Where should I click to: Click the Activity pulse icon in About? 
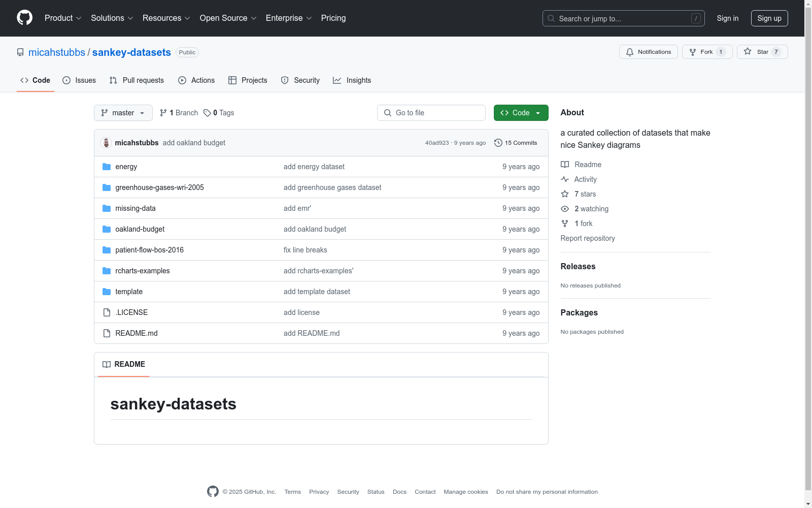pyautogui.click(x=565, y=179)
